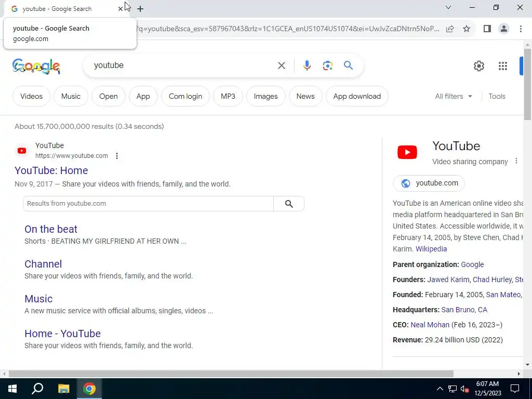This screenshot has width=532, height=399.
Task: Toggle the Chrome side panel
Action: (x=487, y=29)
